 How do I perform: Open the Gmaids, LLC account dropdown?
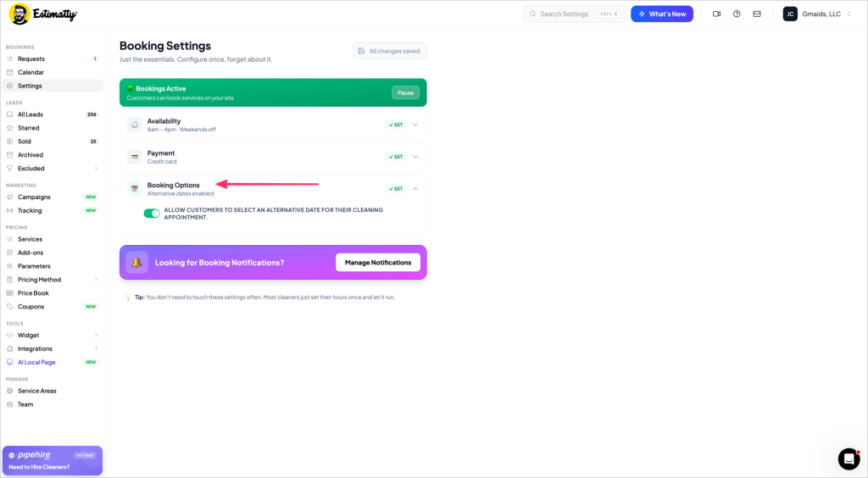[818, 14]
